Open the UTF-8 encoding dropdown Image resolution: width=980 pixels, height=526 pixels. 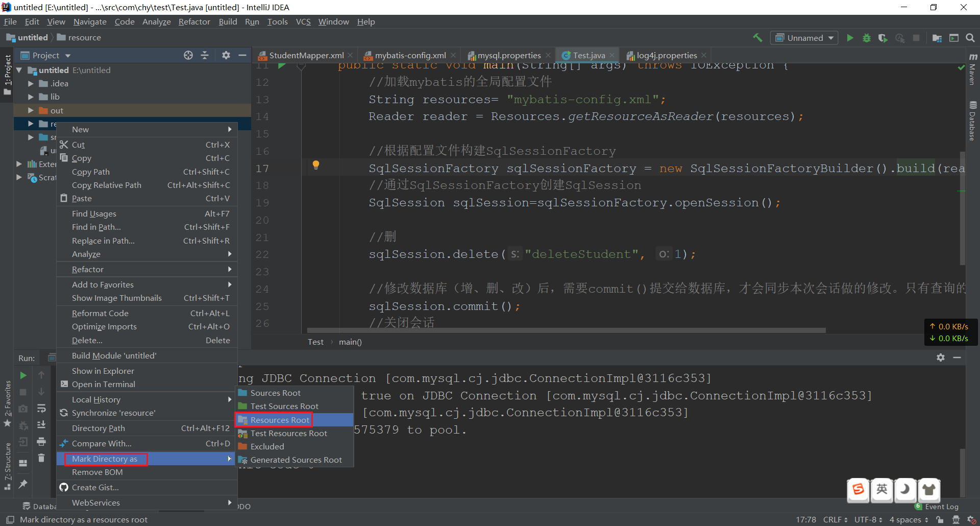click(x=868, y=519)
